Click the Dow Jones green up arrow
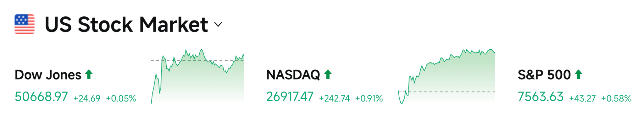Image resolution: width=644 pixels, height=133 pixels. click(89, 75)
